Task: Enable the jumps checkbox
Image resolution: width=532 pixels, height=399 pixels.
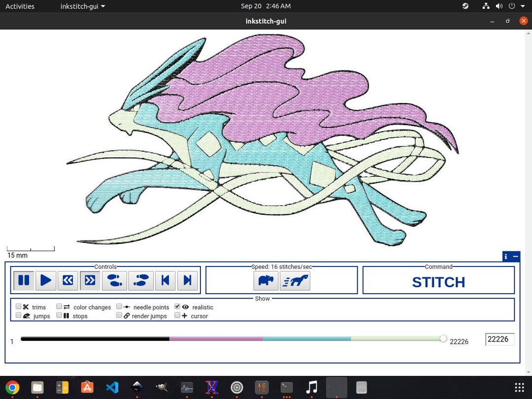Action: pos(19,315)
